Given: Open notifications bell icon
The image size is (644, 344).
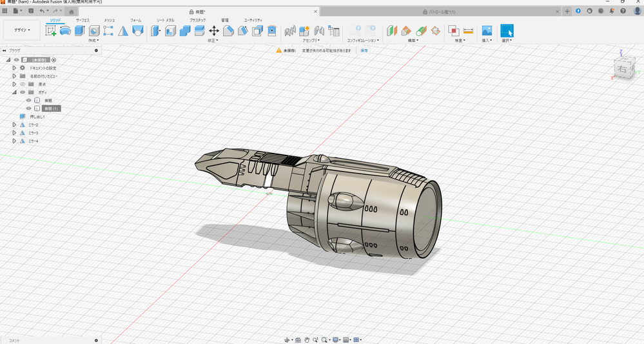Looking at the screenshot, I should tap(612, 11).
